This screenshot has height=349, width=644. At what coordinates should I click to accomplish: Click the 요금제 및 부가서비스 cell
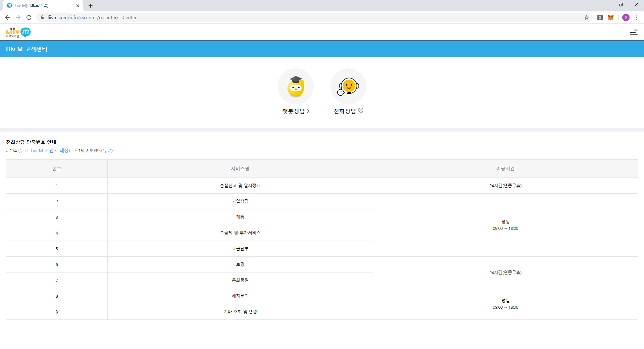(x=240, y=233)
